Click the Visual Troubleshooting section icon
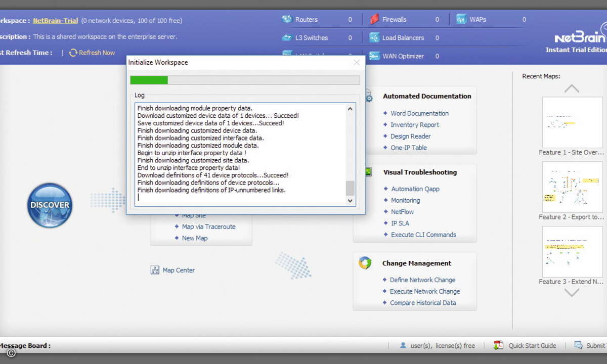Viewport: 607px width, 364px height. click(x=368, y=172)
